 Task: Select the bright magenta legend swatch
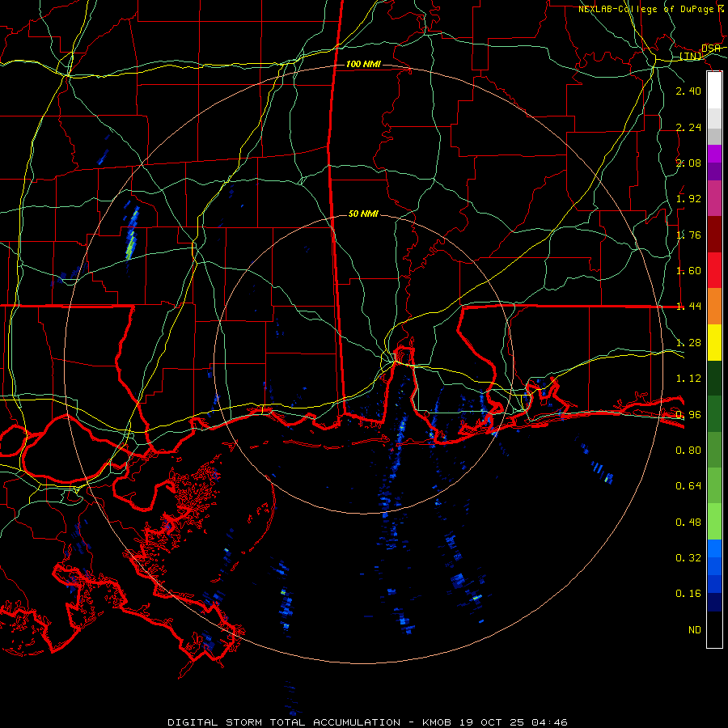pyautogui.click(x=714, y=154)
